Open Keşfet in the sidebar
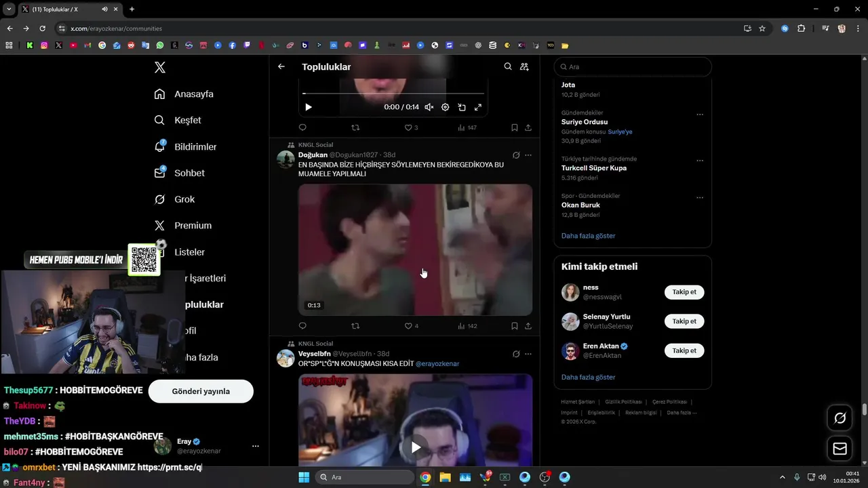This screenshot has width=868, height=488. pyautogui.click(x=178, y=120)
